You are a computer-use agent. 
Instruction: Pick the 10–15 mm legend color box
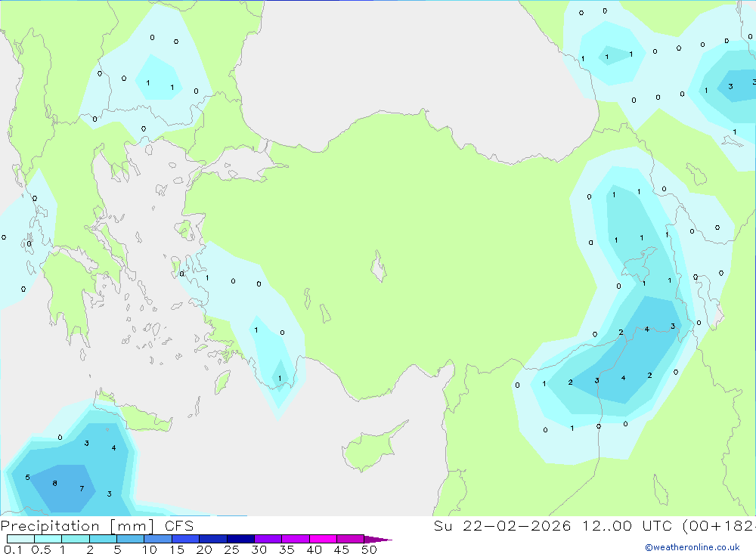(158, 539)
